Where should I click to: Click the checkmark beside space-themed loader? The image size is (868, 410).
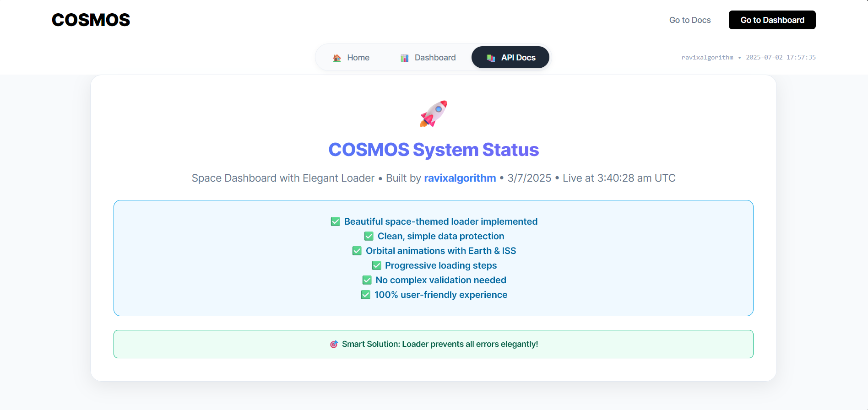[x=336, y=222]
